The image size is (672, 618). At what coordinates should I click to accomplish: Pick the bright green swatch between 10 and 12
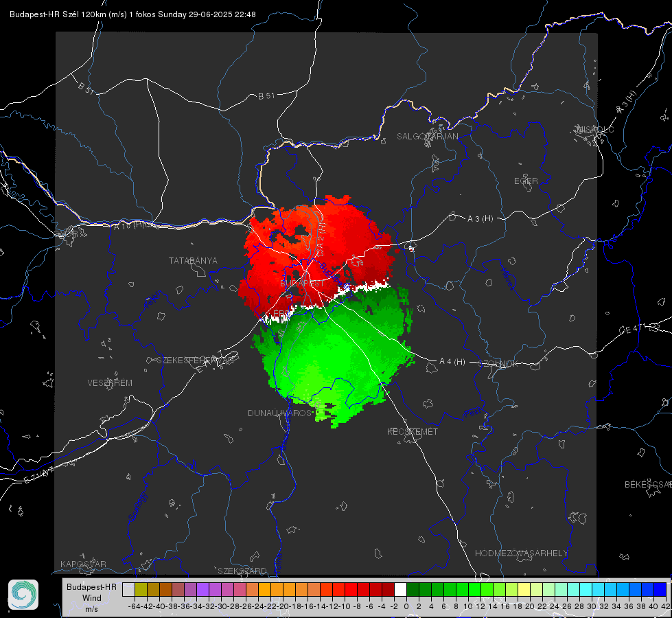click(x=474, y=589)
